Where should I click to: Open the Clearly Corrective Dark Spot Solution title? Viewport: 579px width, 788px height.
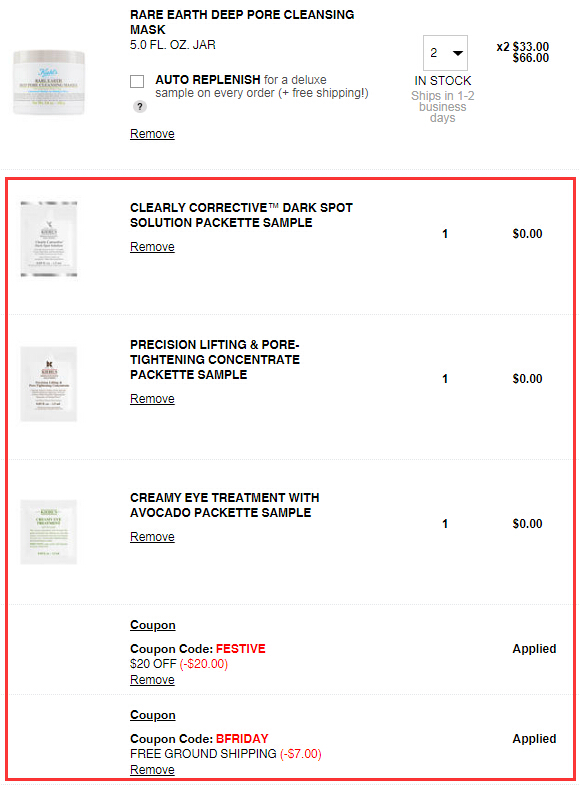point(241,215)
